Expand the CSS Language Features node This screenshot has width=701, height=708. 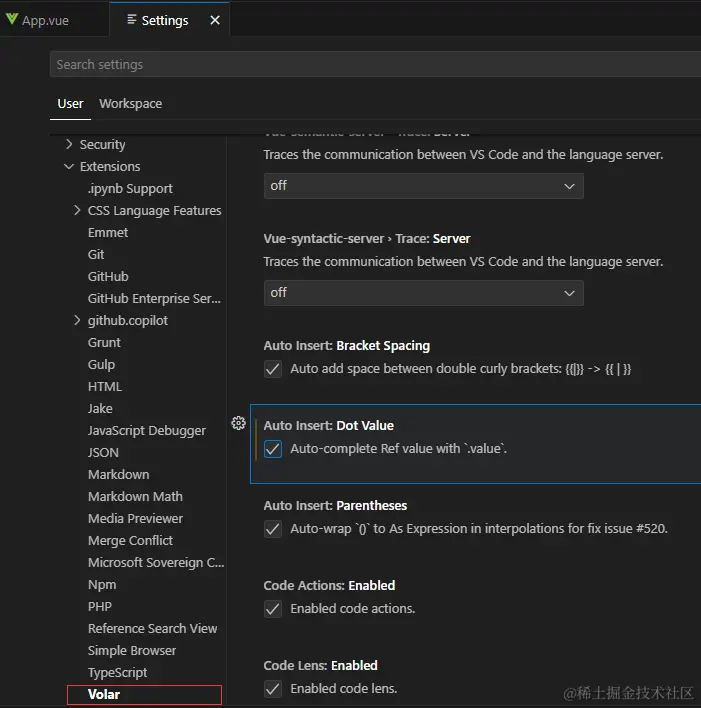(78, 211)
